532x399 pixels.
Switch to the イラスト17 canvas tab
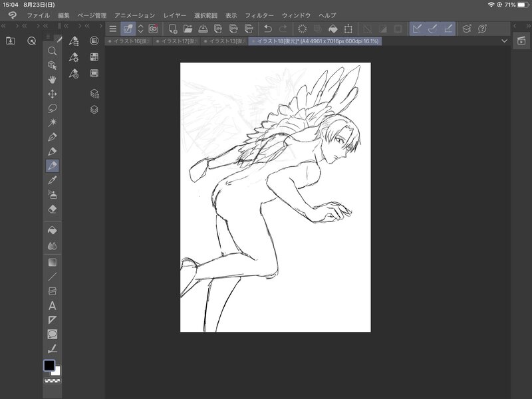(178, 41)
